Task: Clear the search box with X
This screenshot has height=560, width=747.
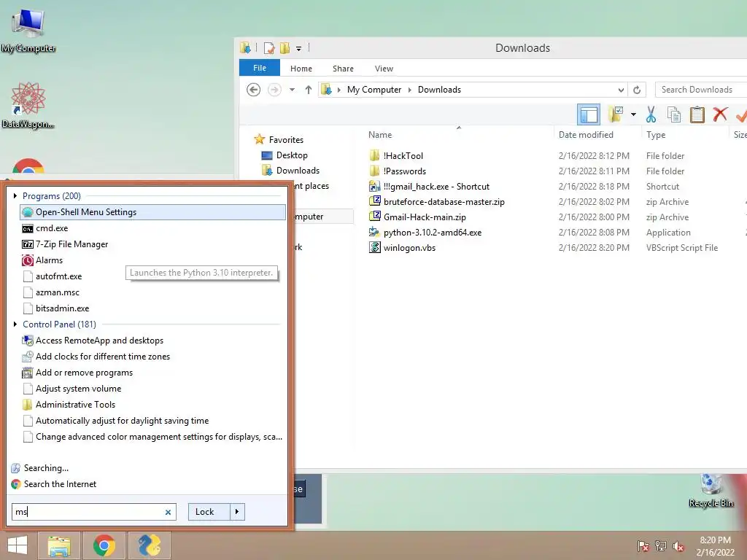Action: pyautogui.click(x=168, y=512)
